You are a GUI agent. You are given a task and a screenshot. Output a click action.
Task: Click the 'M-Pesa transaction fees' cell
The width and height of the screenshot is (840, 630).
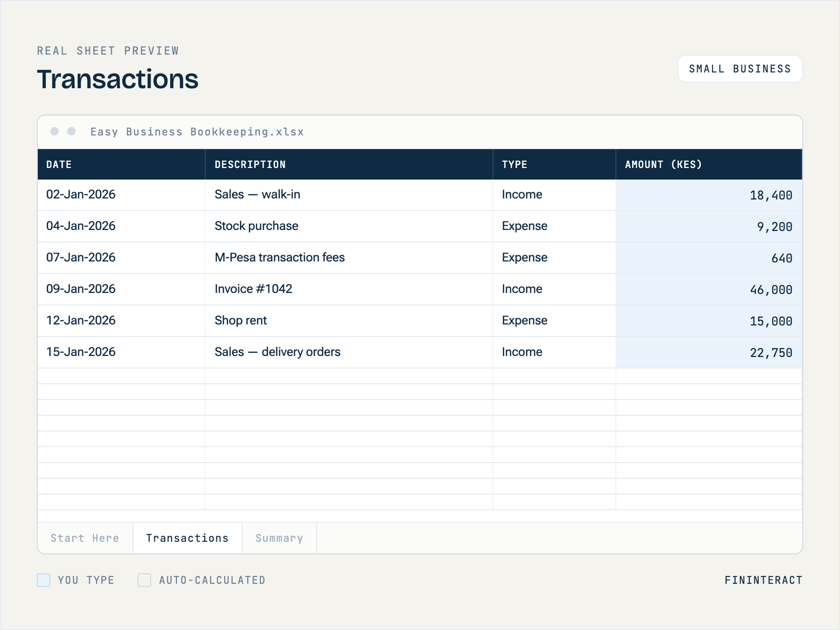pyautogui.click(x=349, y=258)
